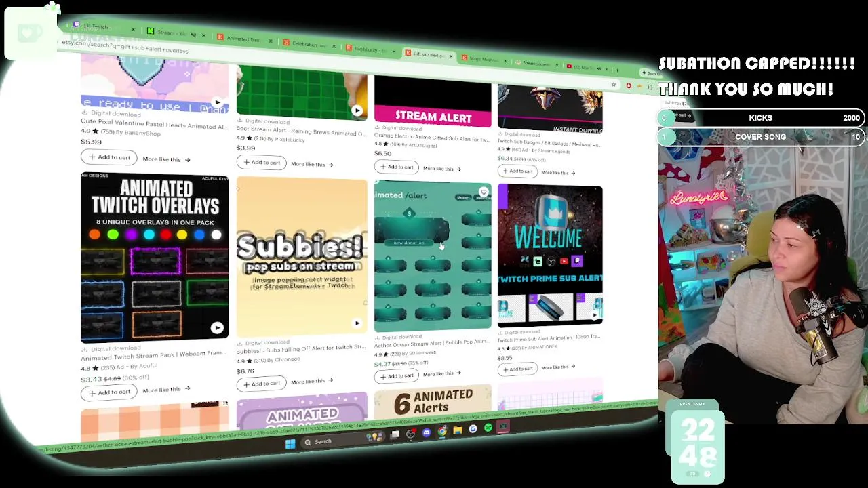Play preview on Cute Pixel Valentine thumbnail
The height and width of the screenshot is (488, 868).
click(x=217, y=103)
